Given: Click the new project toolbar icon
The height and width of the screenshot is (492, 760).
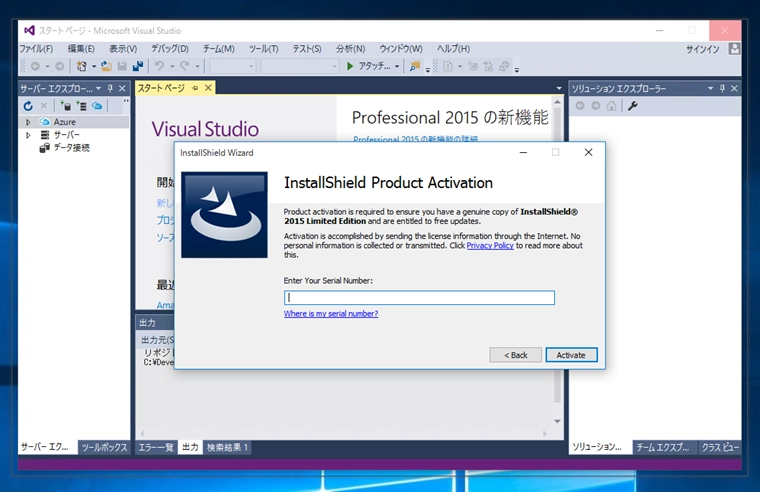Looking at the screenshot, I should 82,66.
